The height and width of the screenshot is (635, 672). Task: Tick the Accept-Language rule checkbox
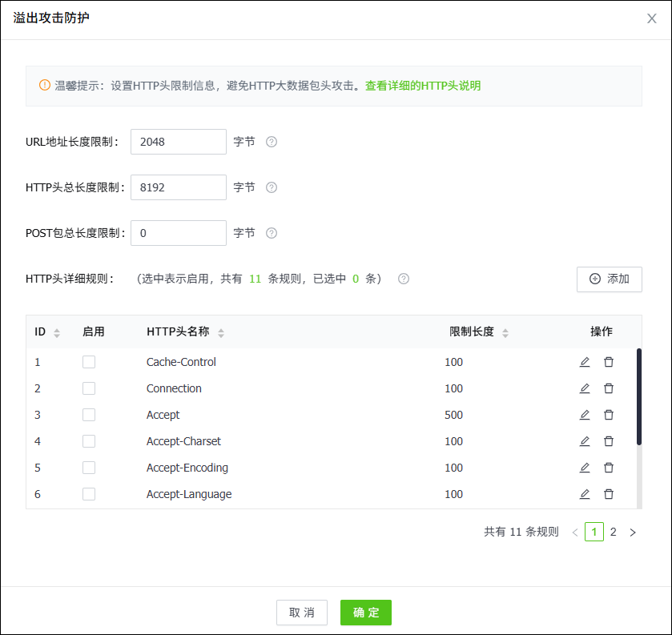[x=89, y=494]
